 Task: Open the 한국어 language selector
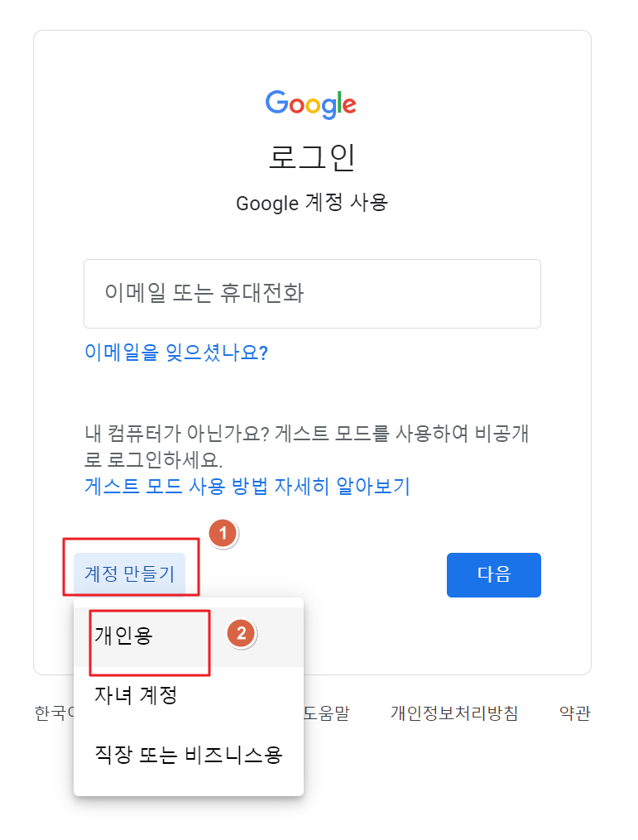[54, 713]
